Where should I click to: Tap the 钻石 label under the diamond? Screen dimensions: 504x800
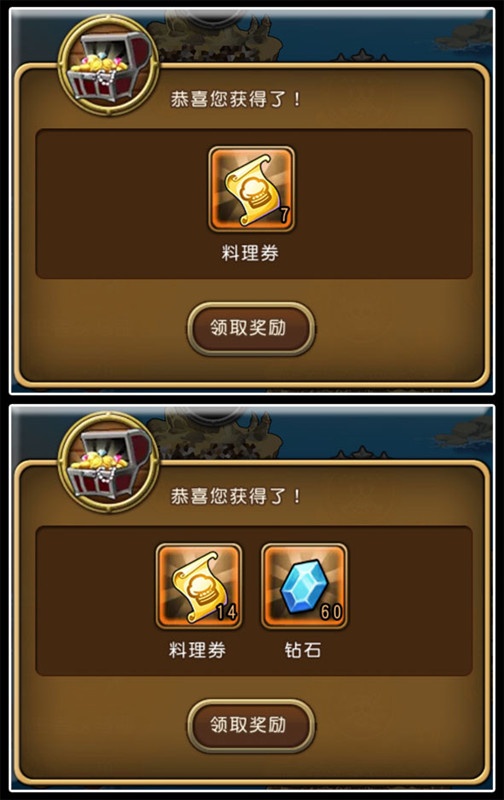coord(303,650)
